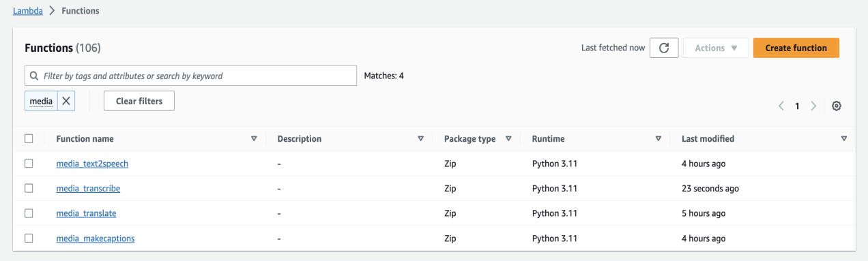Open the media_translate function

pyautogui.click(x=86, y=213)
